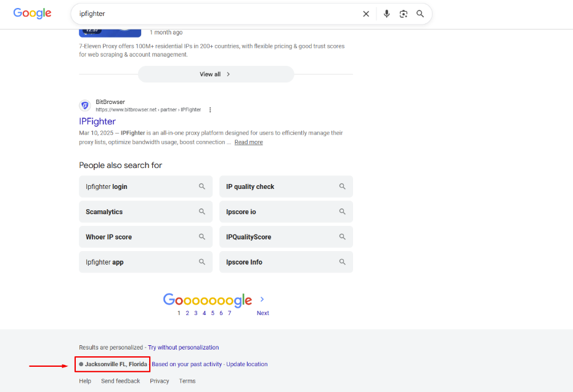Expand the View all videos button
The width and height of the screenshot is (573, 392).
[216, 74]
